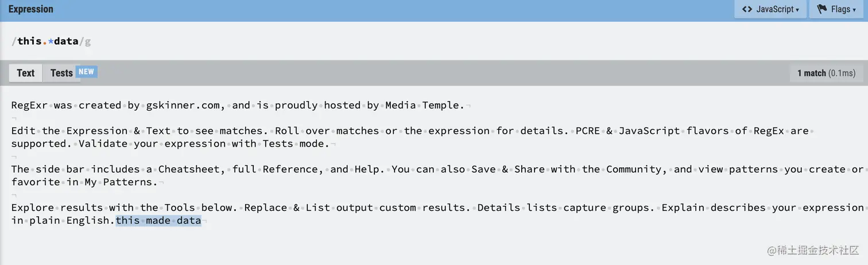Click the "g" flag ending the expression
Viewport: 868px width, 265px height.
tap(88, 41)
